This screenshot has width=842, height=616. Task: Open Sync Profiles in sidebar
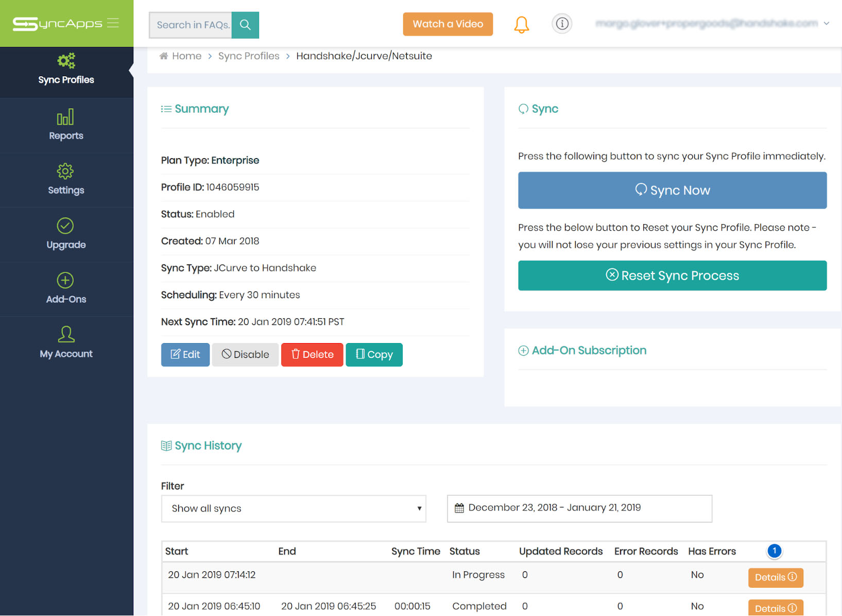pos(66,70)
